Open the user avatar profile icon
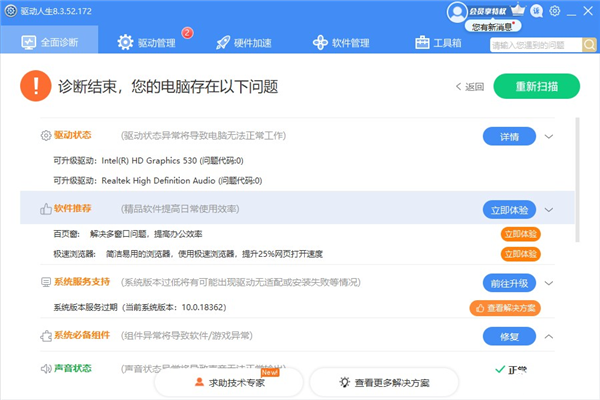 tap(457, 12)
